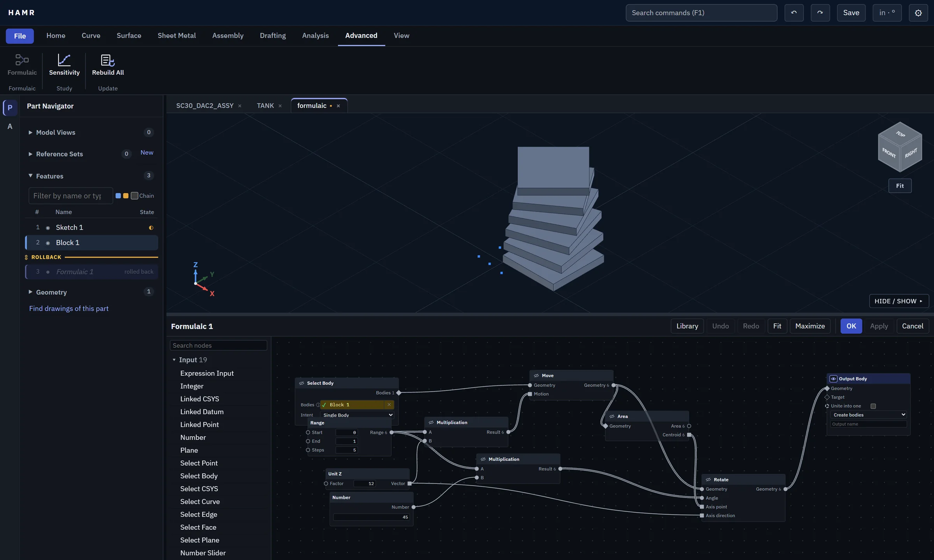Open the File menu
Screen dimensions: 934x560
[20, 36]
